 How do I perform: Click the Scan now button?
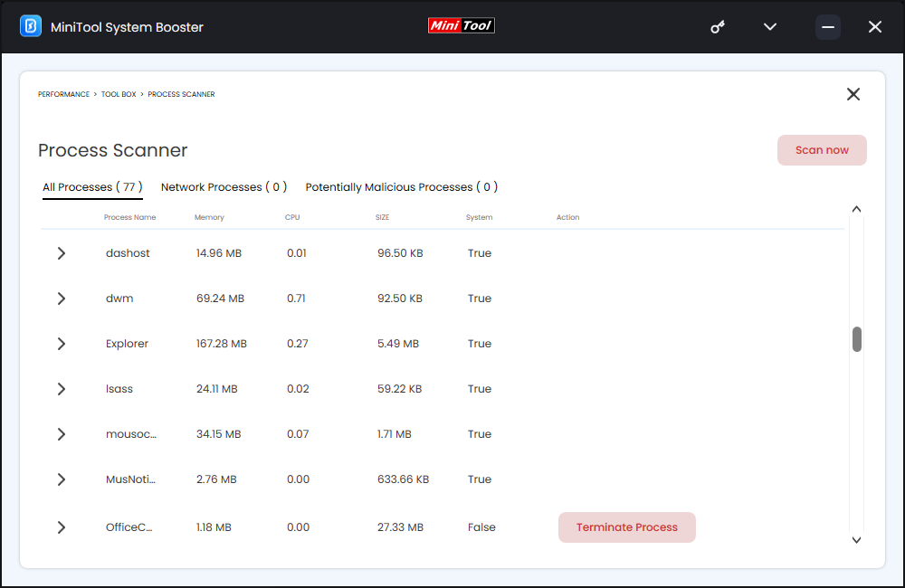822,150
